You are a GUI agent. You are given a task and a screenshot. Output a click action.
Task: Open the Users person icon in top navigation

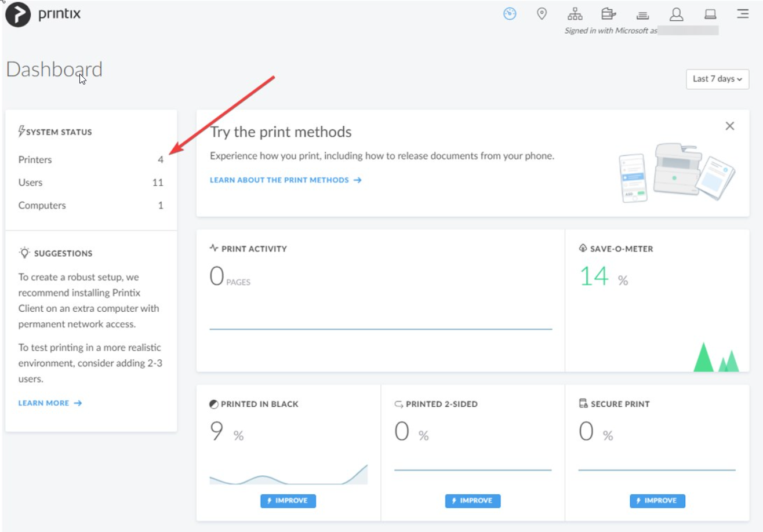[676, 14]
